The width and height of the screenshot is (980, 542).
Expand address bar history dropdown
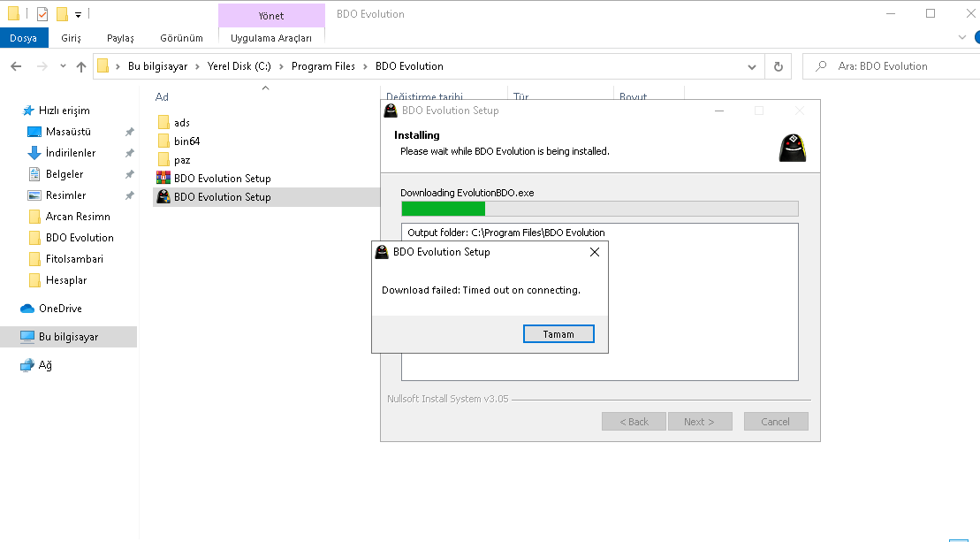[x=752, y=66]
